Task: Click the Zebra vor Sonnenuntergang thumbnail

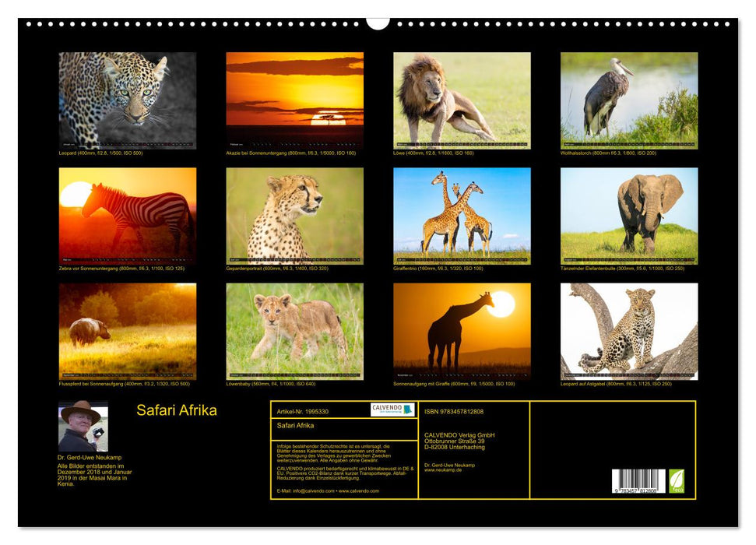Action: point(125,215)
